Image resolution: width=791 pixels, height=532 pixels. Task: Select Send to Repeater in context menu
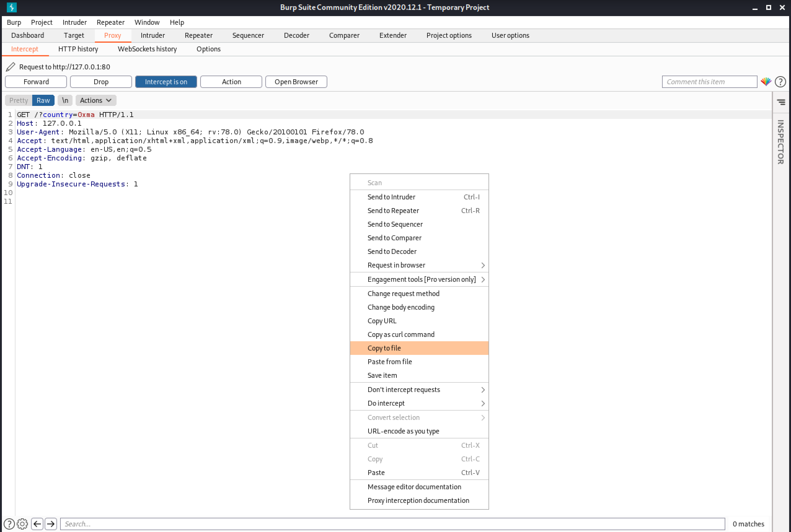419,210
